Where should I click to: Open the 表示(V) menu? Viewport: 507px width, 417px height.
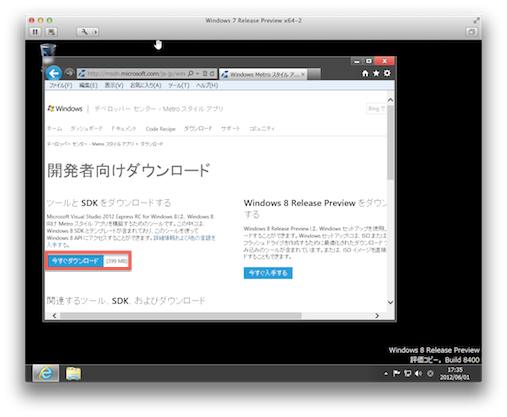(x=114, y=85)
